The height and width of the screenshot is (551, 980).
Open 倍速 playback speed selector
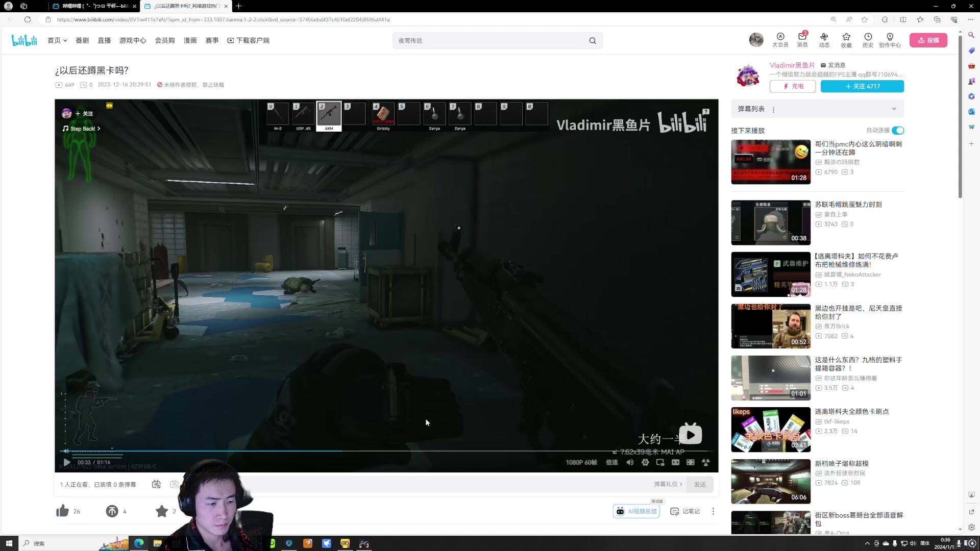[611, 463]
